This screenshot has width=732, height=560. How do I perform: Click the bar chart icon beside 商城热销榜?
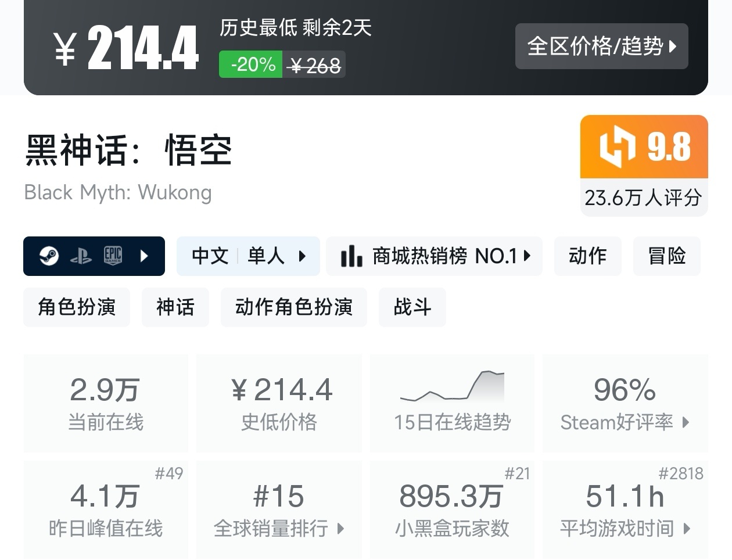coord(351,256)
